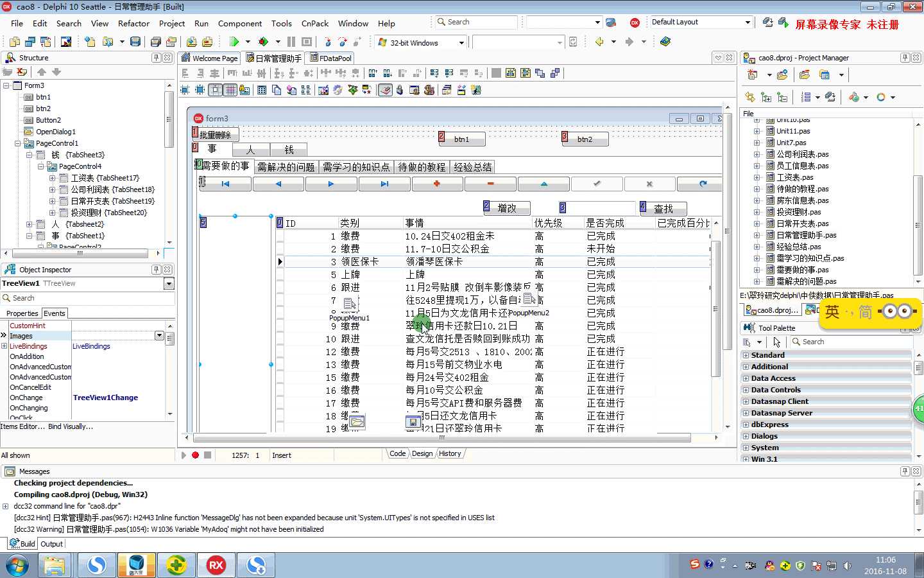Open the Refactor menu

[133, 23]
